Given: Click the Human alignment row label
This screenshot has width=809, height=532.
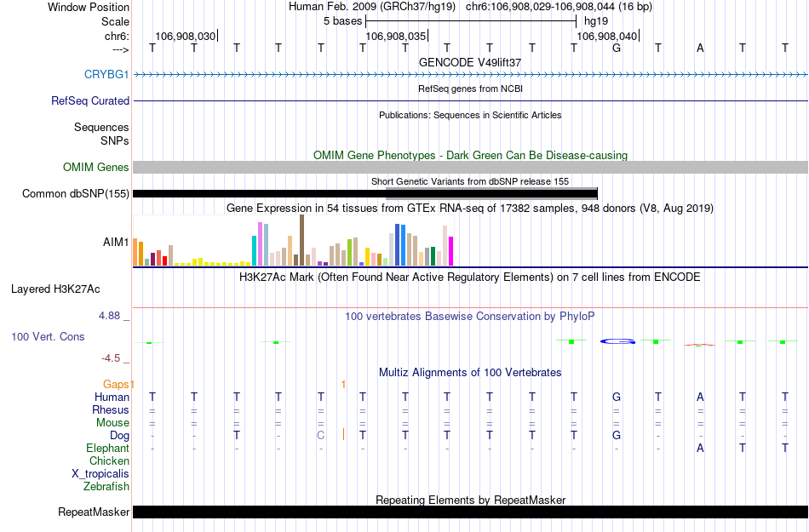Looking at the screenshot, I should pyautogui.click(x=112, y=397).
